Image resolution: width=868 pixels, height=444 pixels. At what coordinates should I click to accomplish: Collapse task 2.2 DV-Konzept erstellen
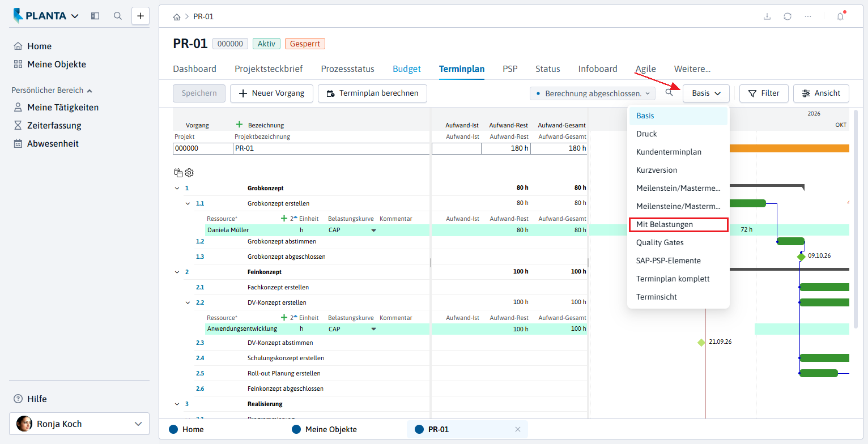click(188, 302)
